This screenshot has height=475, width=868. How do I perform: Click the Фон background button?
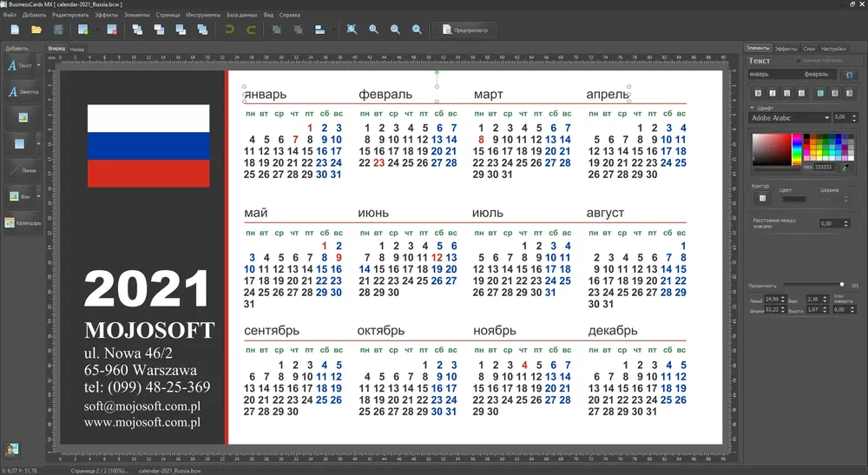[20, 196]
